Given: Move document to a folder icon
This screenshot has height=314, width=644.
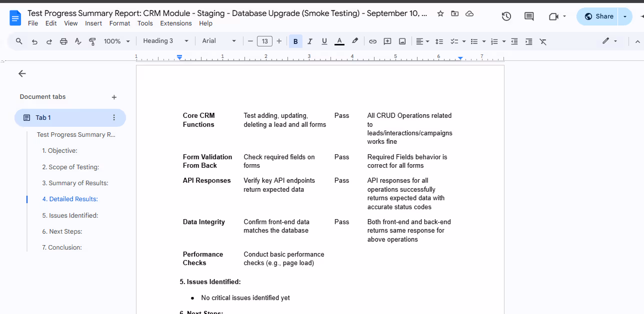Looking at the screenshot, I should click(x=455, y=14).
